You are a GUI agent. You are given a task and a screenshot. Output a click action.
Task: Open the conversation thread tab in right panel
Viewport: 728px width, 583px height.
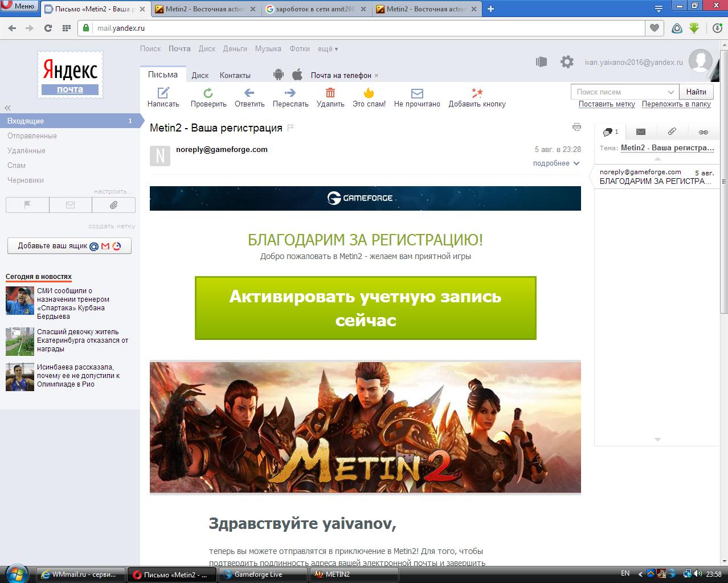point(610,132)
